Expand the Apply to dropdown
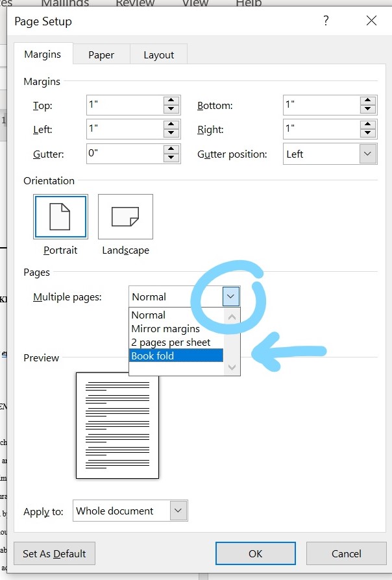This screenshot has height=580, width=392. 178,511
